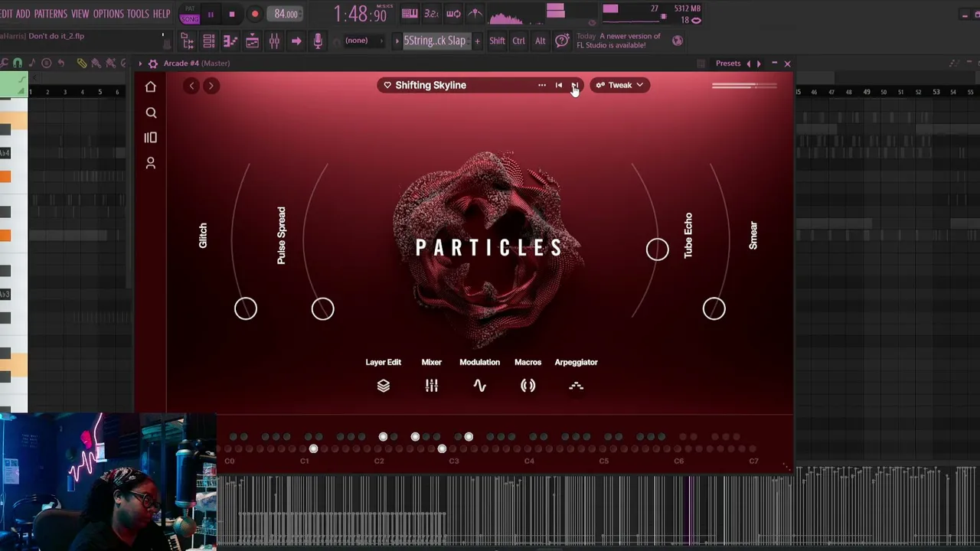Switch to SONG mode
Image resolution: width=980 pixels, height=551 pixels.
pos(190,18)
